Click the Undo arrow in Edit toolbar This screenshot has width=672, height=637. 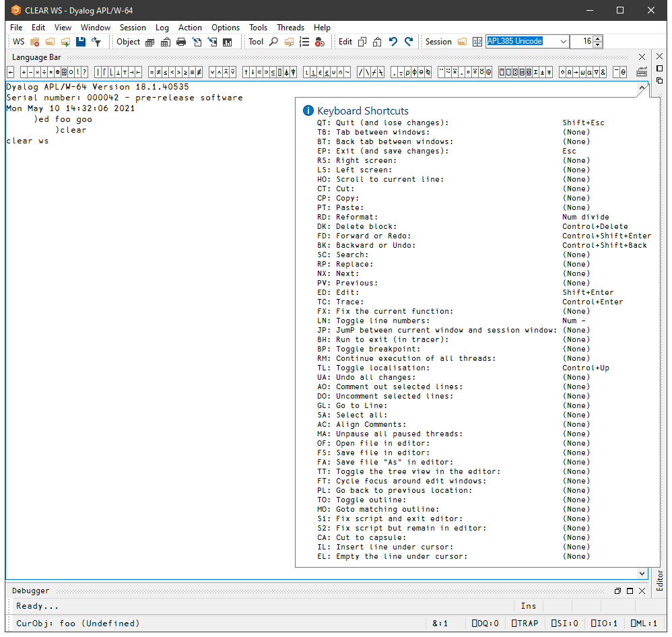pyautogui.click(x=393, y=42)
